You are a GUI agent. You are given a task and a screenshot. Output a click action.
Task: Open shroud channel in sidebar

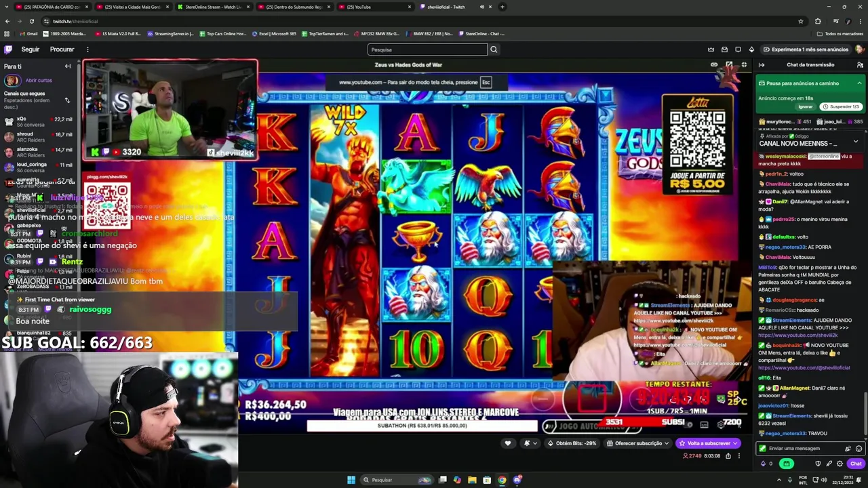coord(37,138)
